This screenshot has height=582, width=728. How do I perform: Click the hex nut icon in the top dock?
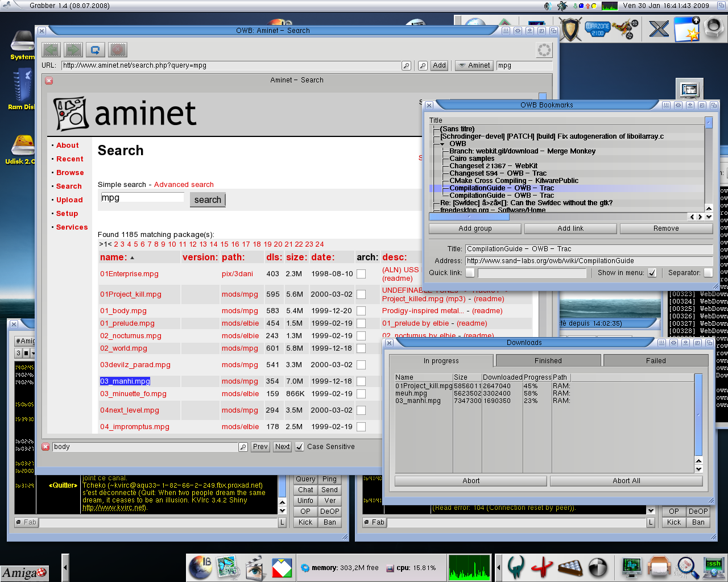coord(713,27)
